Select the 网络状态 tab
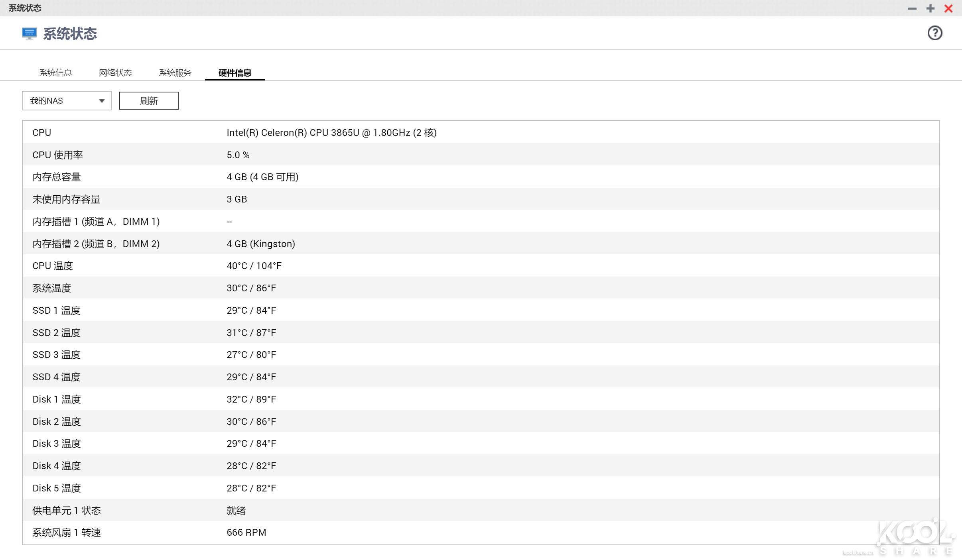 click(115, 72)
